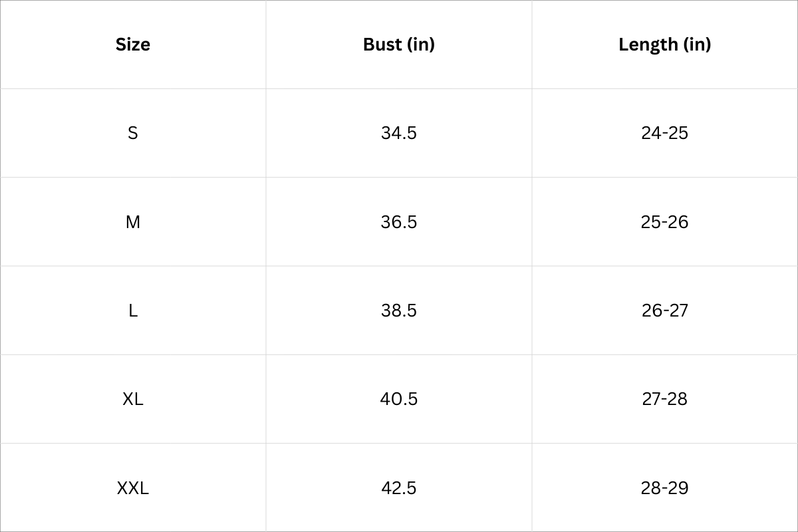Click the Length (in) column header
798x532 pixels.
[664, 45]
